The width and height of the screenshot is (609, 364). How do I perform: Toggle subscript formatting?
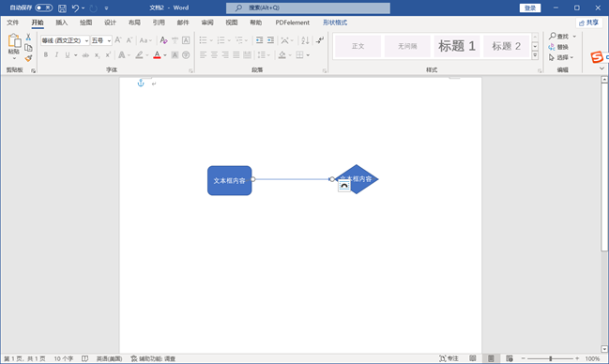(x=97, y=55)
